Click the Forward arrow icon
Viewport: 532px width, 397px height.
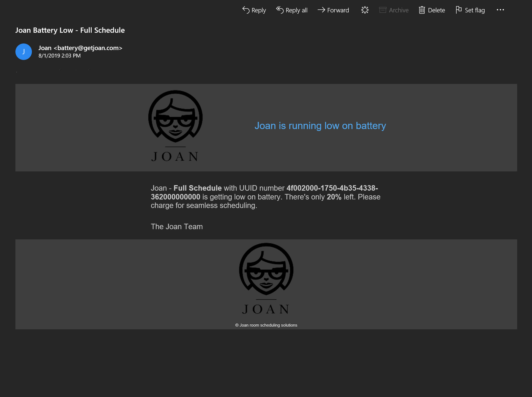coord(321,10)
